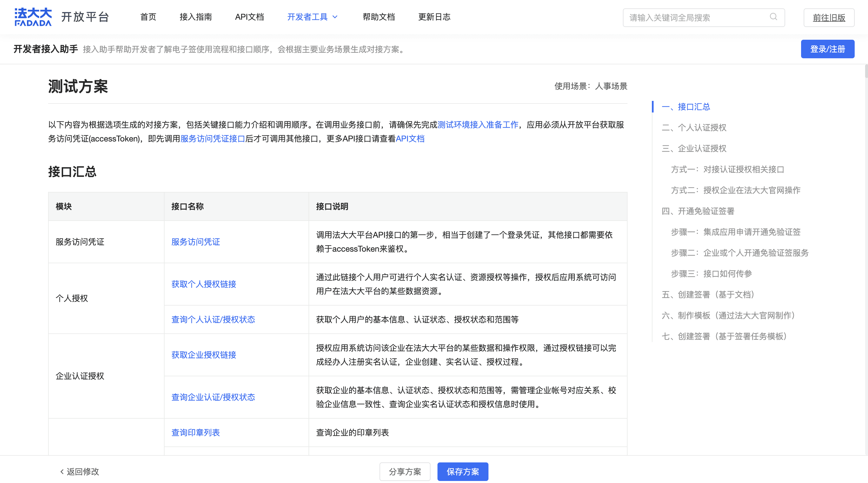Select 步骤三：接口如何传参 in outline
Screen dimensions: 868x483
[711, 274]
